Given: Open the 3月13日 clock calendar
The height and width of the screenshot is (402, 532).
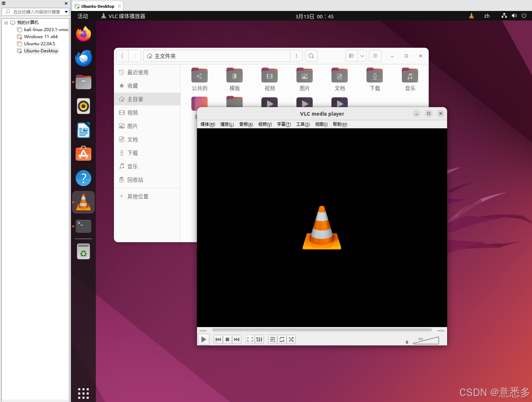Looking at the screenshot, I should tap(314, 17).
